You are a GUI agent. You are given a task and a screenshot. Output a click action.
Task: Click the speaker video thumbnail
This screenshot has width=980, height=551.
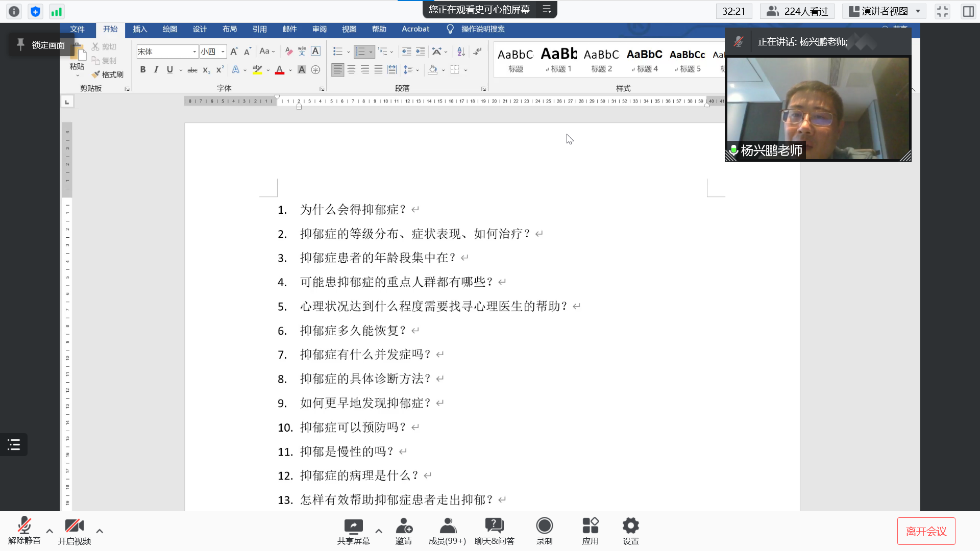coord(818,108)
